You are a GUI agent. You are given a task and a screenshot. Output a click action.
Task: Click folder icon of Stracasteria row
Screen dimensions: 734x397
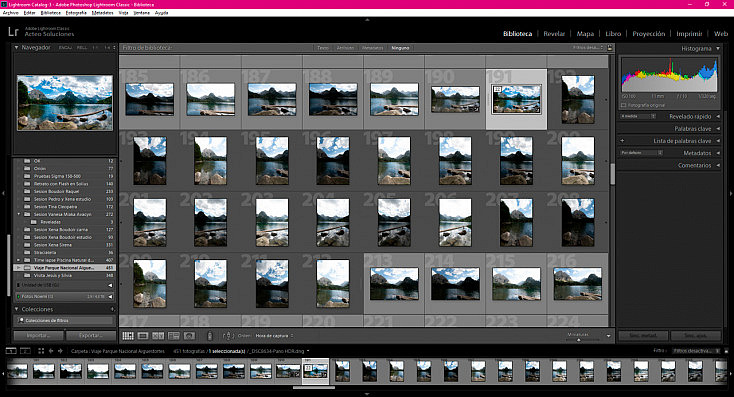27,252
